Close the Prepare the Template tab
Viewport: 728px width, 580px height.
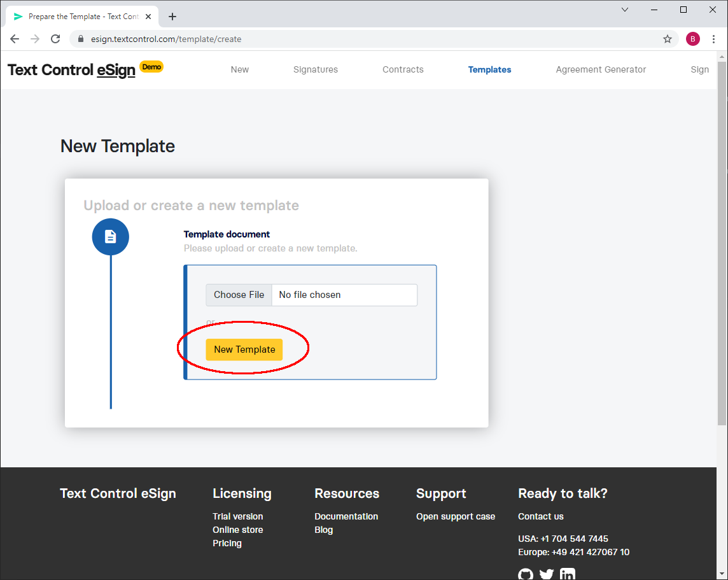pyautogui.click(x=148, y=17)
